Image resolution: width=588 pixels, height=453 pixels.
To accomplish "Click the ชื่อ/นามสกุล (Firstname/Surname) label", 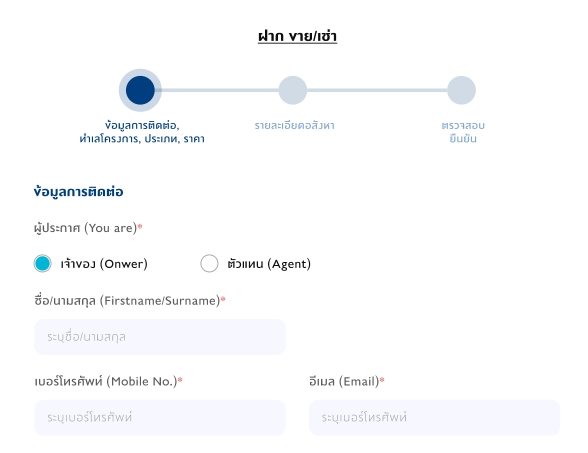I will (x=130, y=301).
